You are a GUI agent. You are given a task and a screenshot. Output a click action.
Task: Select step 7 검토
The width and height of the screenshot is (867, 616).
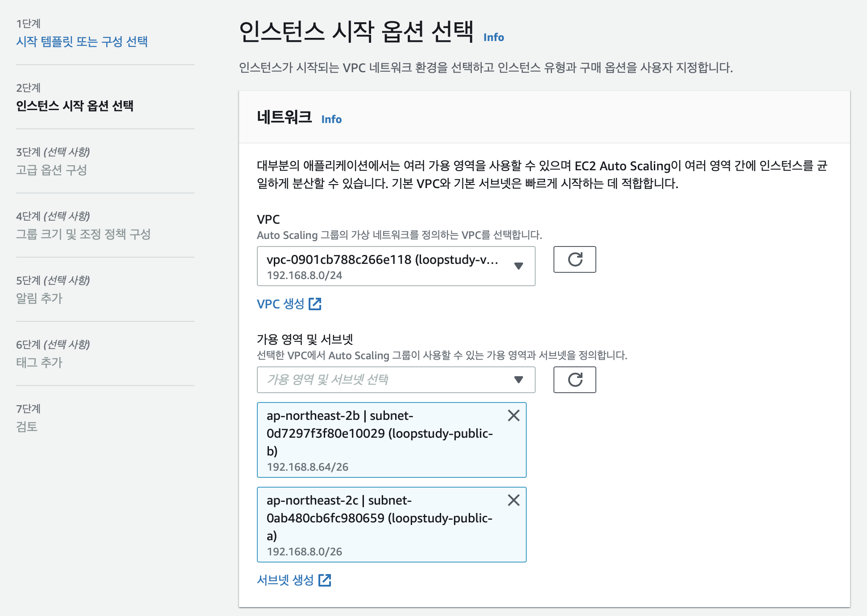[x=27, y=427]
